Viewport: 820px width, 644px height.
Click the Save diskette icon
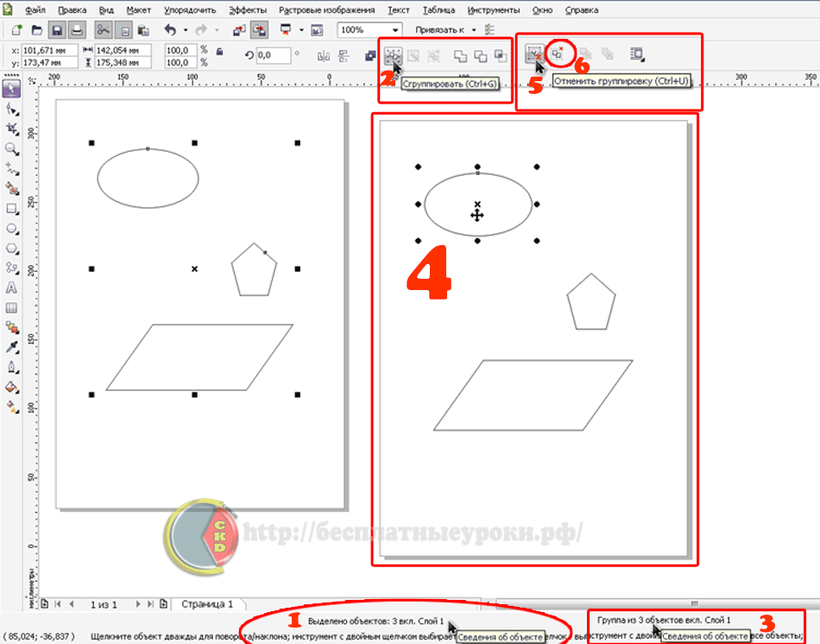(x=56, y=30)
